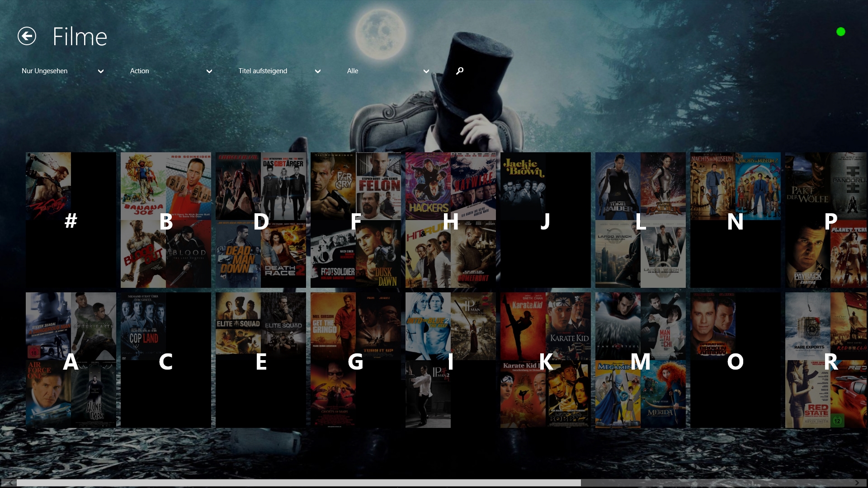Jump to letter group #
This screenshot has width=868, height=488.
[x=71, y=220]
